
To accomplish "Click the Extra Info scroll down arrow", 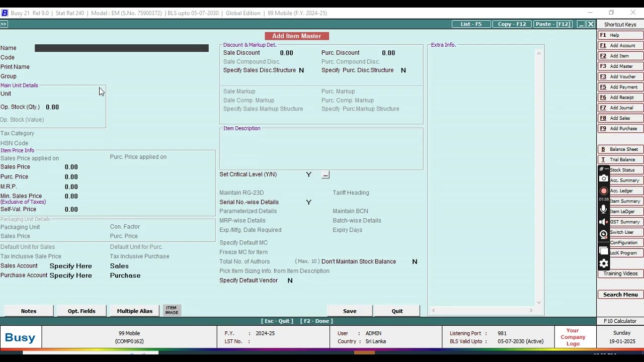I will 539,303.
